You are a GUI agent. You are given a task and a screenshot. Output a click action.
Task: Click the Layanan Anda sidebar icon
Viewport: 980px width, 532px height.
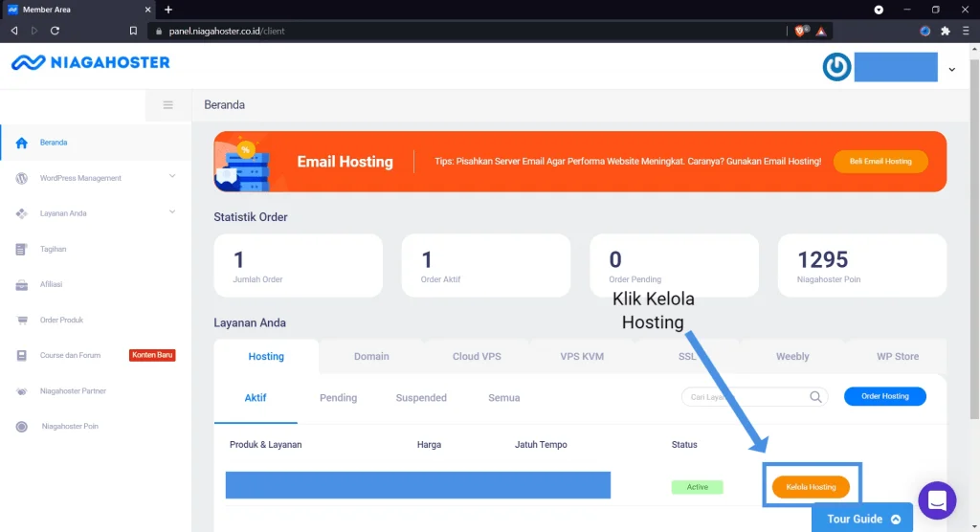[21, 213]
